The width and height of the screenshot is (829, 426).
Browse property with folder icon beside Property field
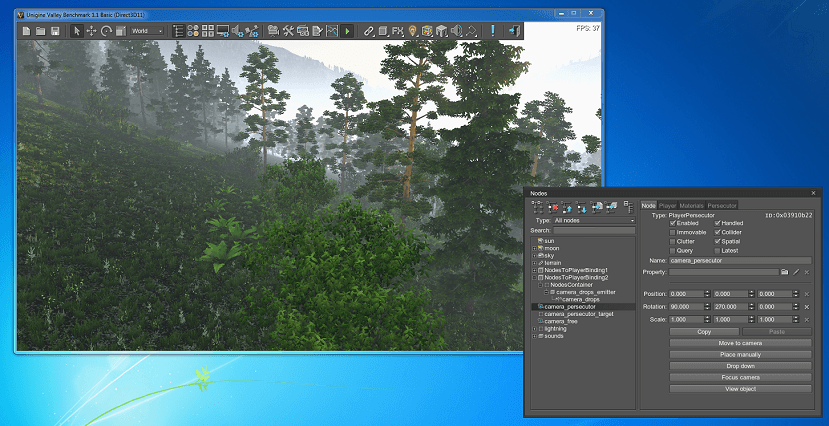click(785, 272)
